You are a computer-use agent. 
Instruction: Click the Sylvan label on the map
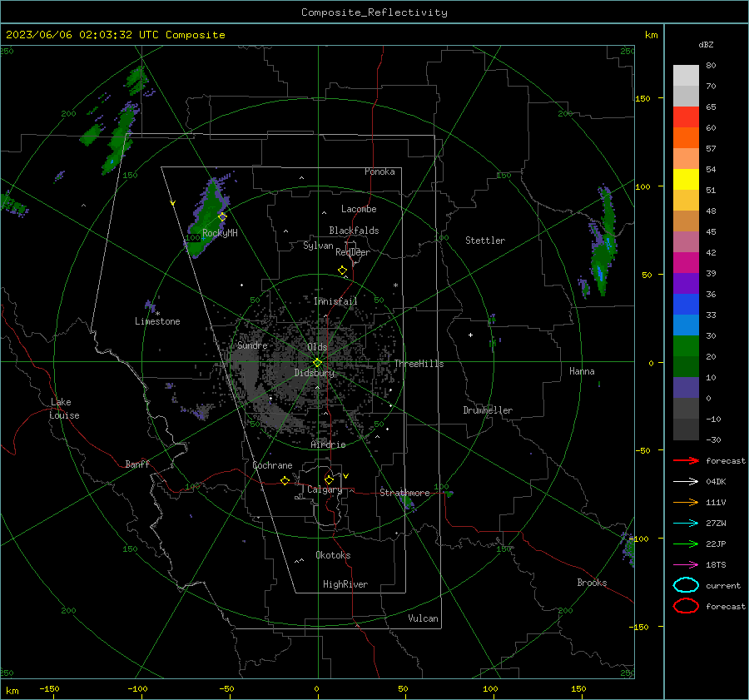pos(318,246)
